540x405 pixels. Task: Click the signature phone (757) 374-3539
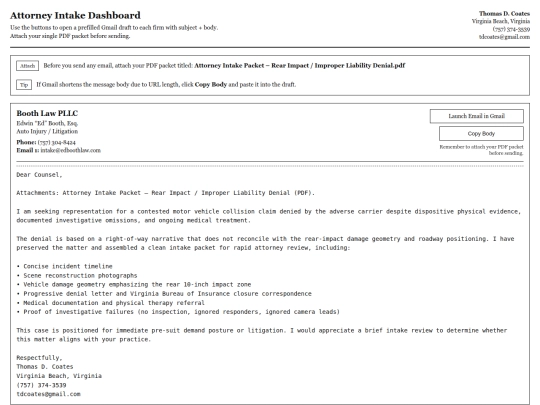point(41,385)
